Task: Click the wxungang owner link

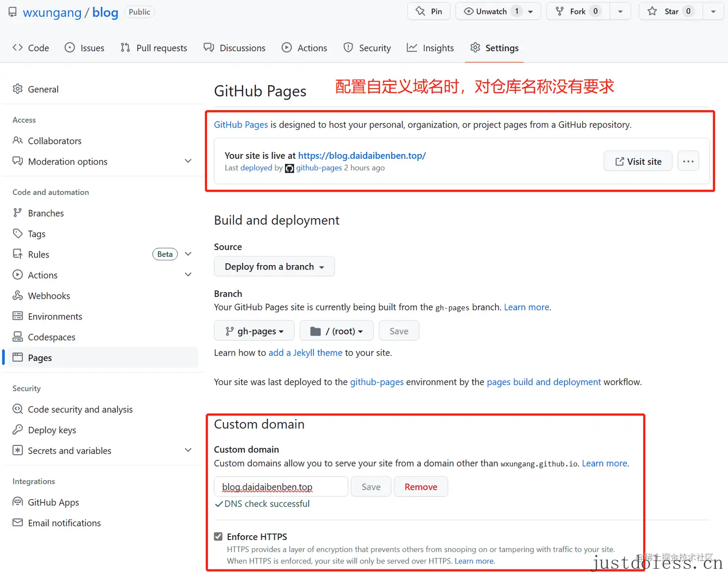Action: coord(52,12)
